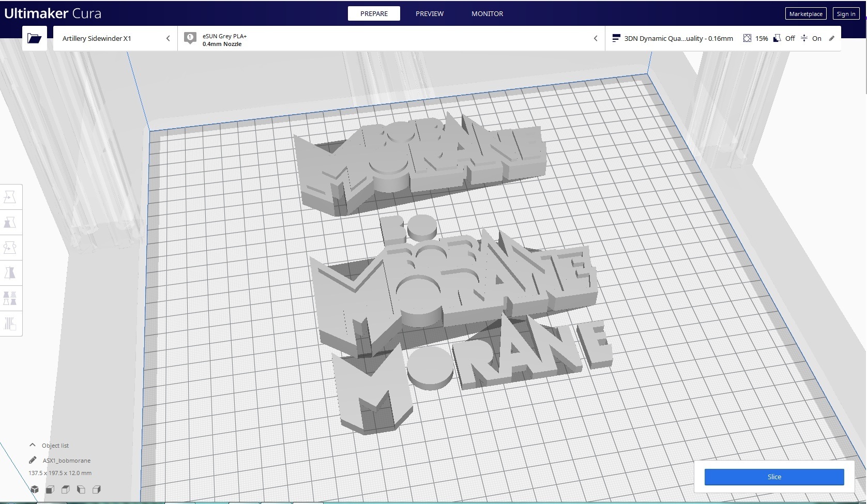Click the eSUN Grey PLA+ material name
The width and height of the screenshot is (867, 504).
pos(224,36)
